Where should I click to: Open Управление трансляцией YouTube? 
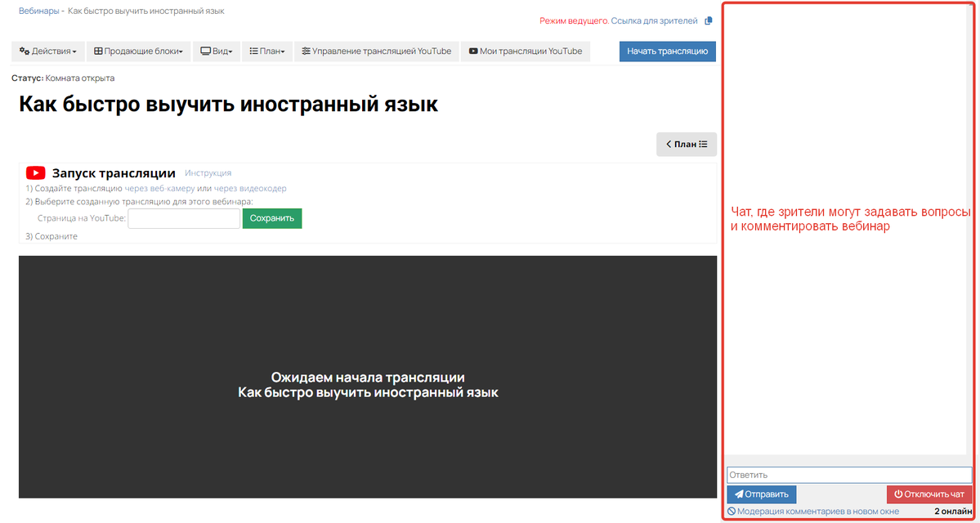coord(376,51)
